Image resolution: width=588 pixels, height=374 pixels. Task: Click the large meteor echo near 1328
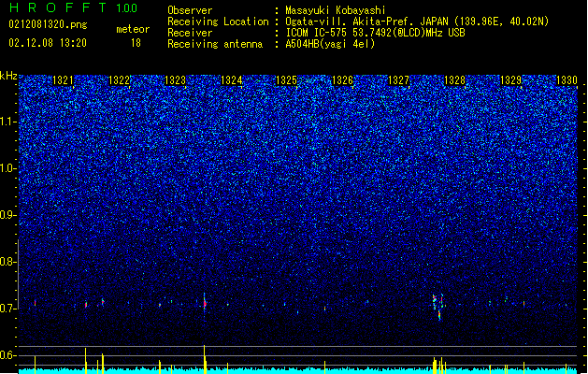tap(438, 307)
